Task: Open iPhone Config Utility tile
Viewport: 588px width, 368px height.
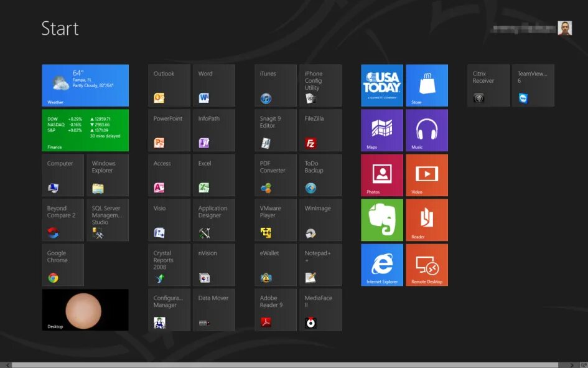Action: coord(320,85)
